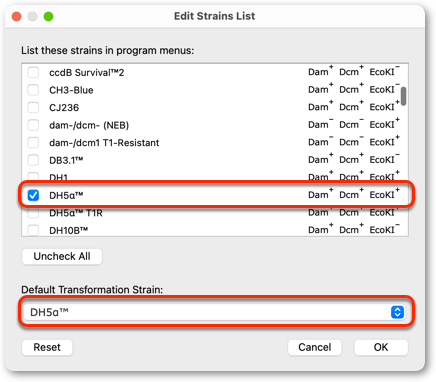Select the CJ236 strain name

(64, 108)
